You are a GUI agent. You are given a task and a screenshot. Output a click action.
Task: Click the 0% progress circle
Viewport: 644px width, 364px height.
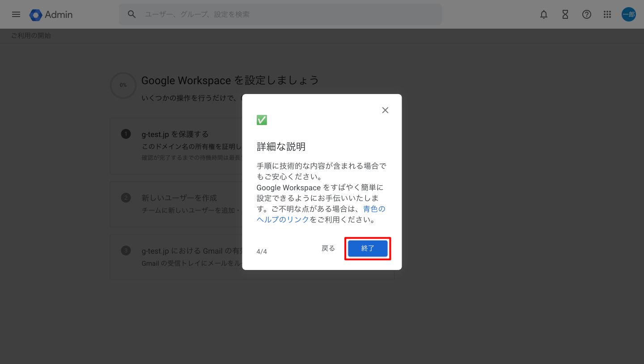(x=123, y=85)
